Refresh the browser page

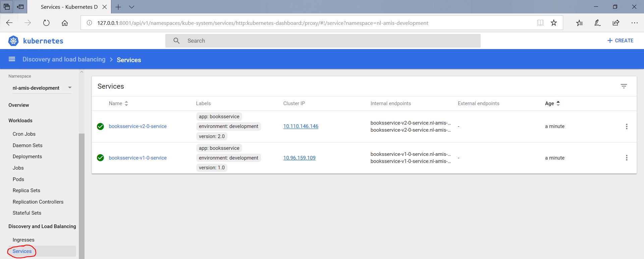click(46, 23)
